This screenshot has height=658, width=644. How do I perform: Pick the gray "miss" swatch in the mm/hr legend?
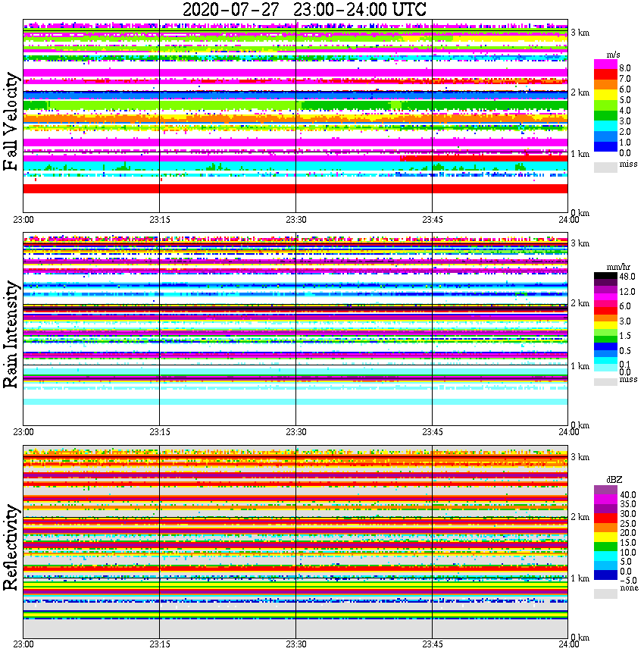coord(605,382)
